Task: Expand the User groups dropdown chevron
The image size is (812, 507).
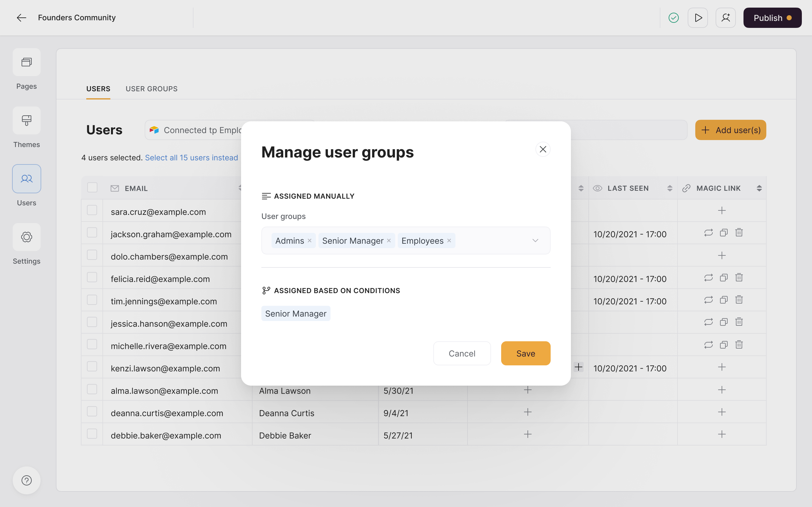Action: [x=535, y=241]
